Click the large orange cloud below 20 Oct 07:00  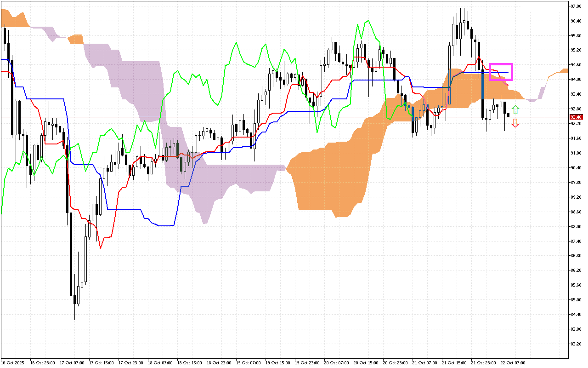pyautogui.click(x=331, y=179)
